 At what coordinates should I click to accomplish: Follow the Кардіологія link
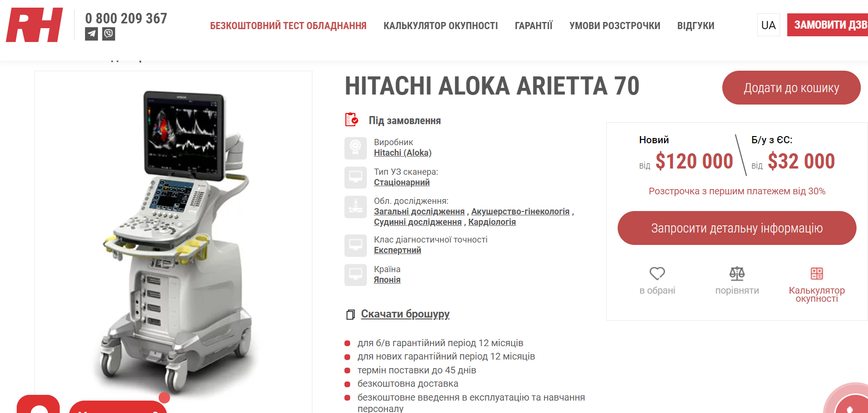tap(492, 222)
